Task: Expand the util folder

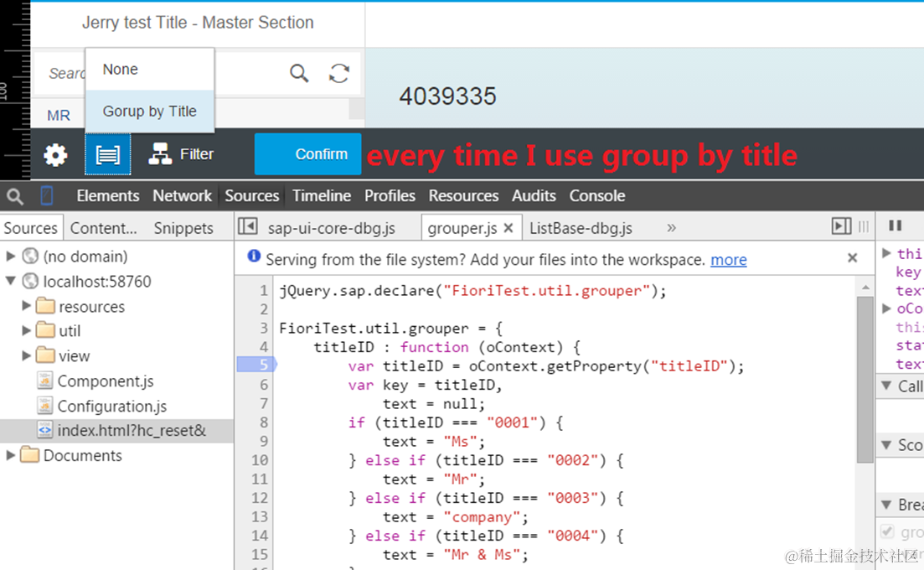Action: pos(26,330)
